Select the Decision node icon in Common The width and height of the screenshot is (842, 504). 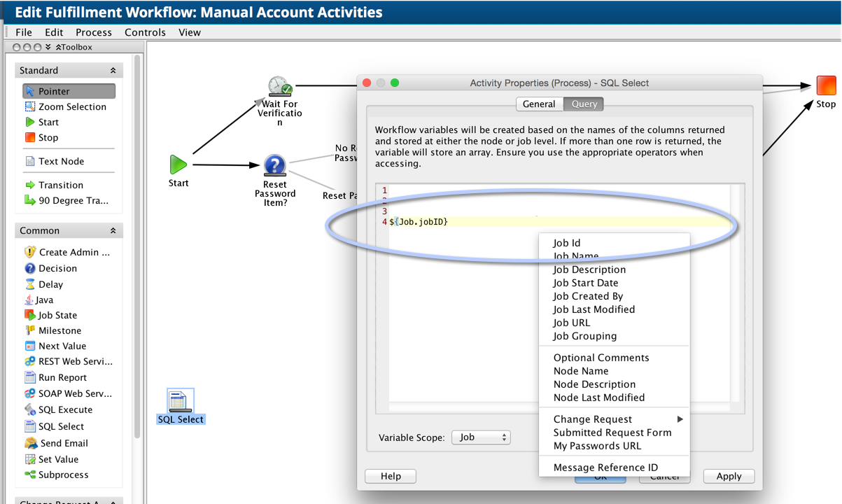tap(30, 268)
